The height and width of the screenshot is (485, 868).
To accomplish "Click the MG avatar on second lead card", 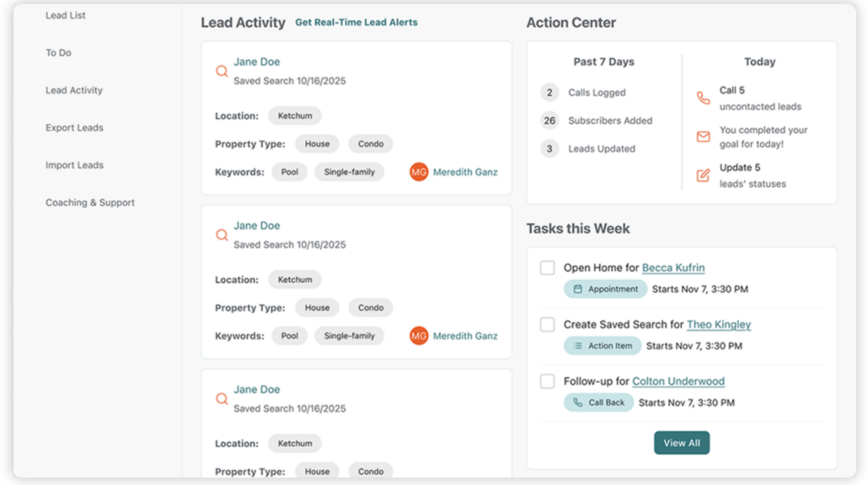I will [419, 336].
